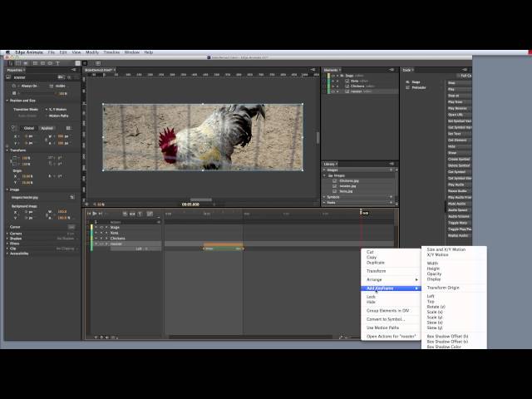
Task: Click the Play snippet button in Code panel
Action: click(459, 89)
